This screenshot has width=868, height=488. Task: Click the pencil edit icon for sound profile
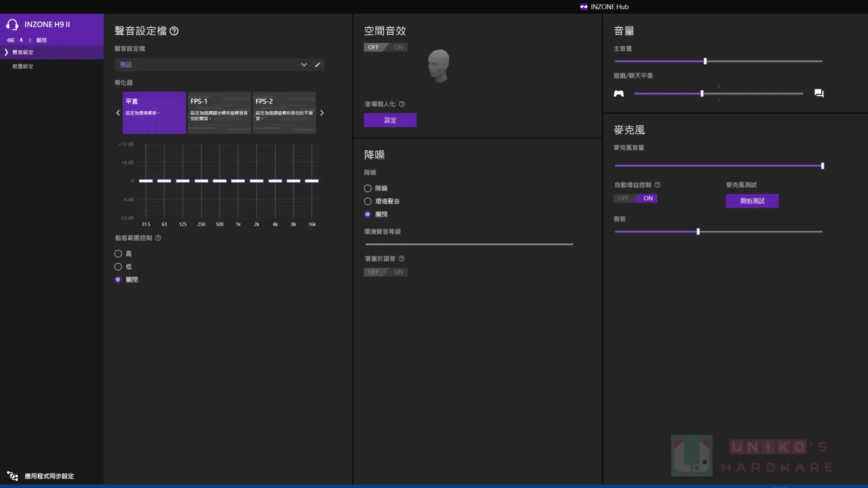[x=318, y=65]
